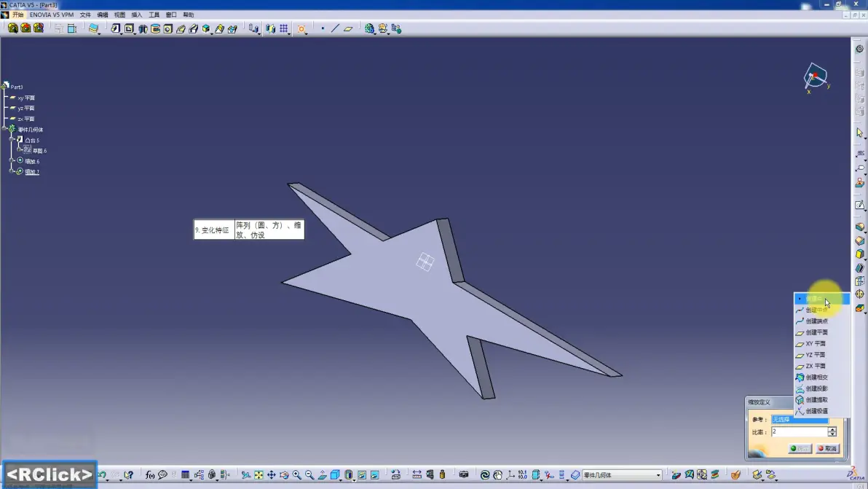The width and height of the screenshot is (868, 489).
Task: Choose 创建平面 in the context menu
Action: click(x=821, y=332)
